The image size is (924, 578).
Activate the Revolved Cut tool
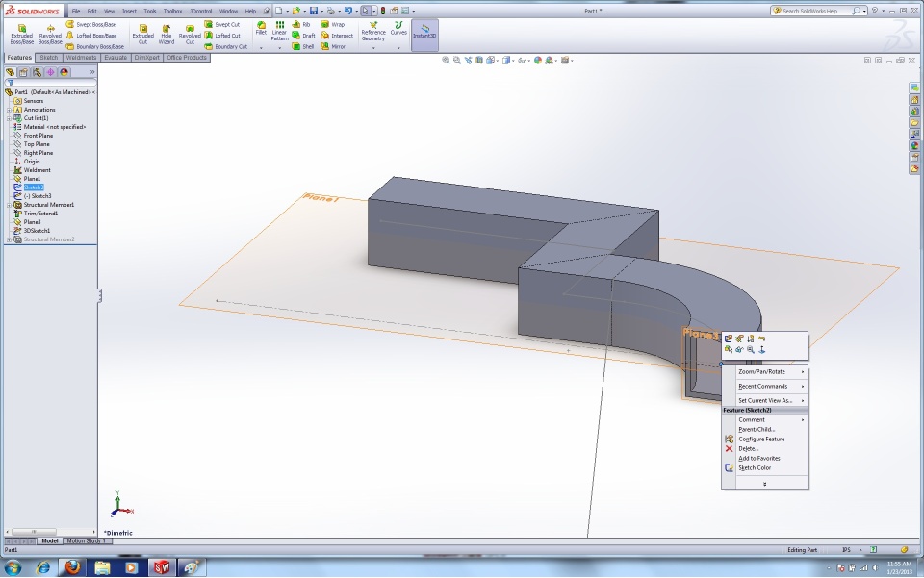[x=190, y=35]
